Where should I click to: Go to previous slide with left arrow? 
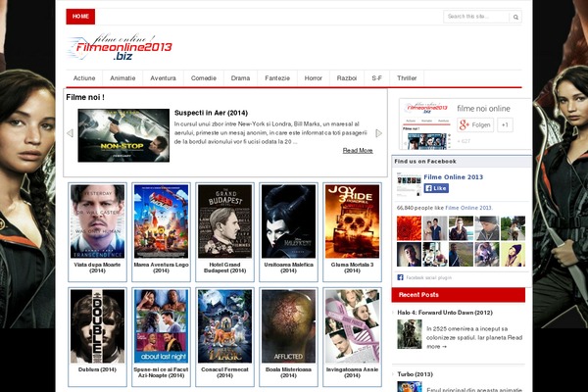pos(70,133)
